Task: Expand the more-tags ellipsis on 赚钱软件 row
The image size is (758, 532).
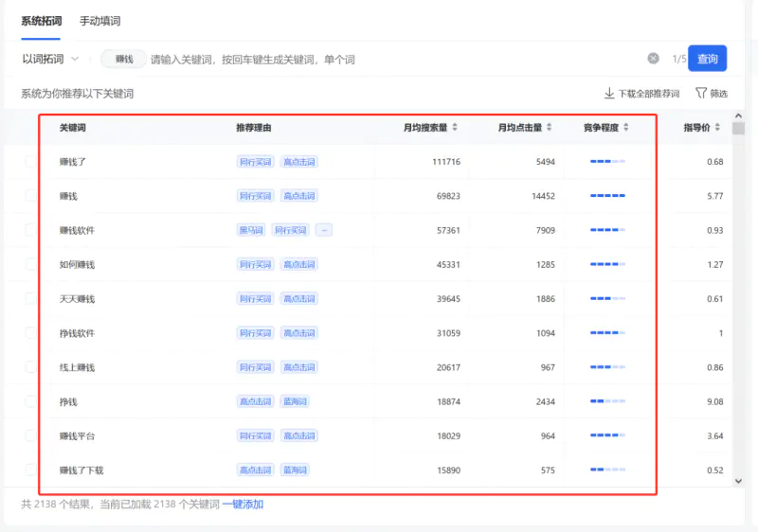Action: coord(324,230)
